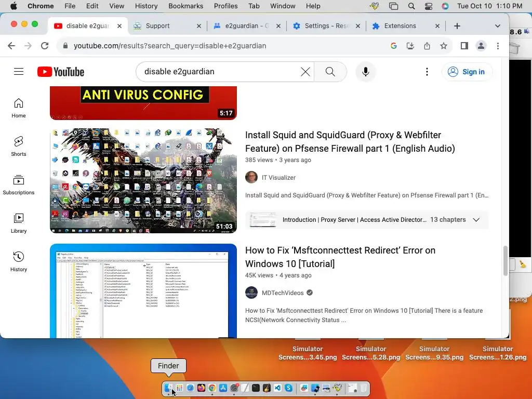Click the search magnifier button

point(330,72)
